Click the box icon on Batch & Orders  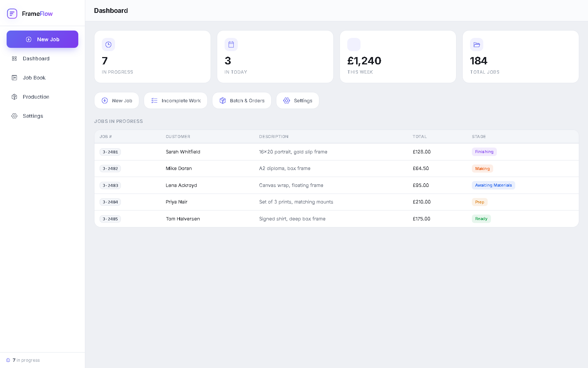coord(223,100)
